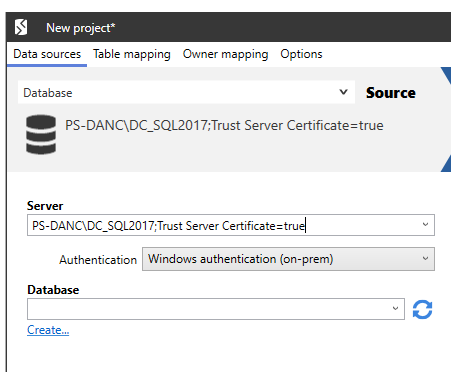
Task: Click the database cylinder icon
Action: 41,134
